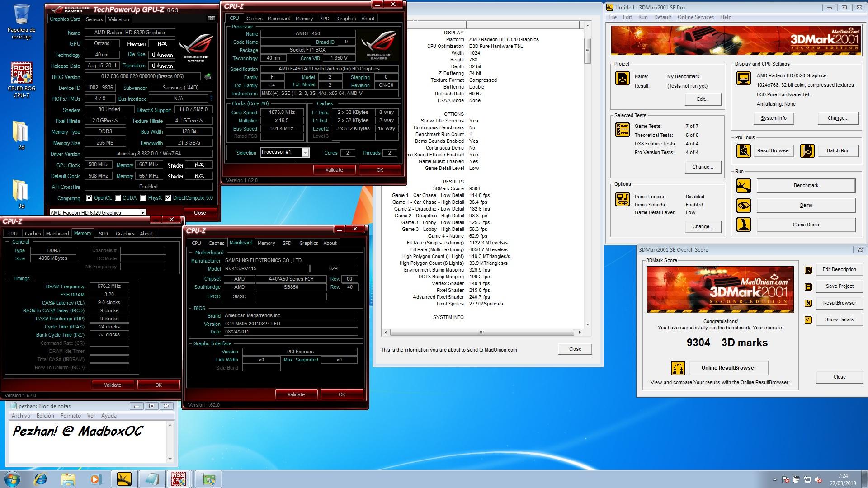
Task: Click Close button in GPU-Z
Action: [200, 213]
